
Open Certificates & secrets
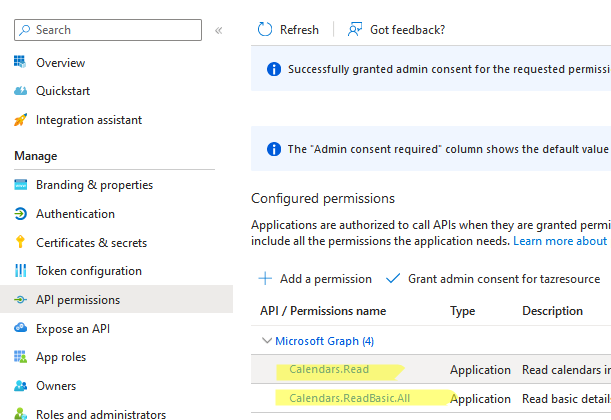(x=92, y=243)
